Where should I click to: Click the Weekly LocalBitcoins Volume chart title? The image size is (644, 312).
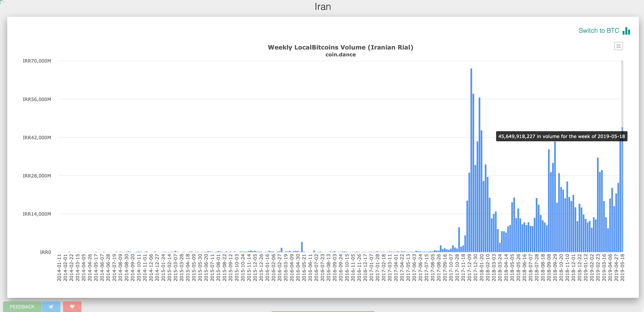pyautogui.click(x=341, y=47)
